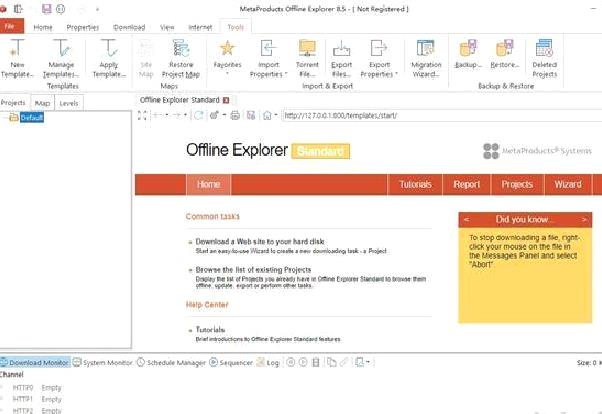Open the Sequencer tab
The width and height of the screenshot is (602, 414).
[x=231, y=362]
